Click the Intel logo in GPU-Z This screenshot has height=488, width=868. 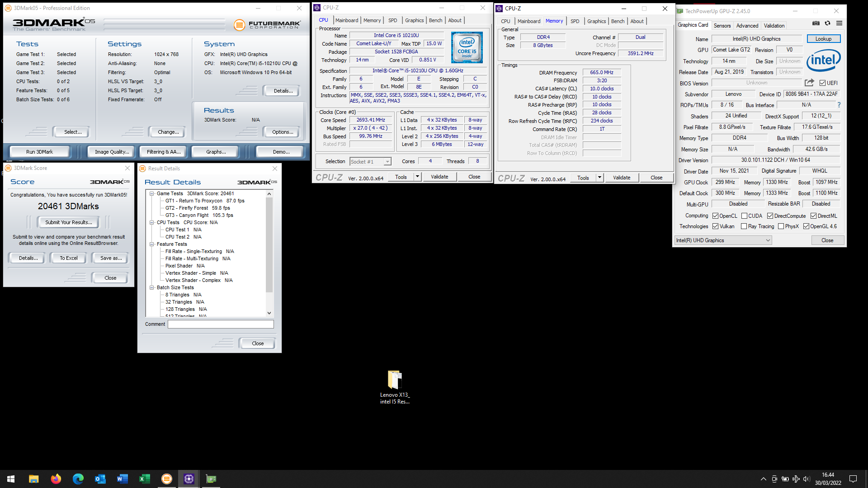(x=823, y=60)
